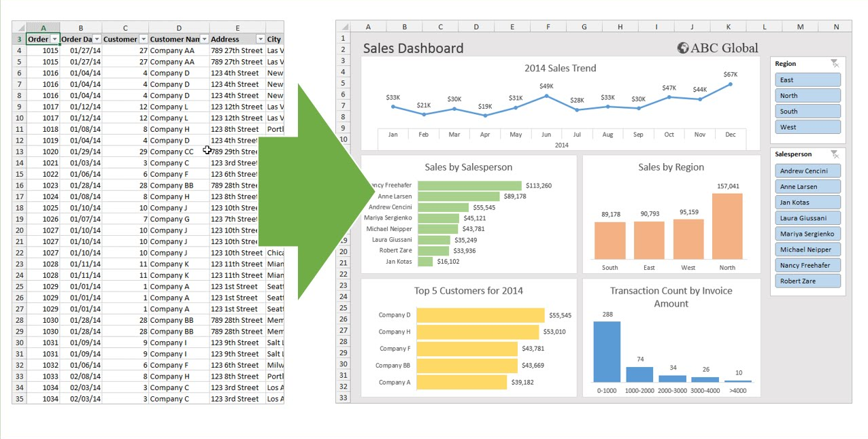This screenshot has width=868, height=439.
Task: Open the Address column filter dropdown
Action: click(x=260, y=39)
